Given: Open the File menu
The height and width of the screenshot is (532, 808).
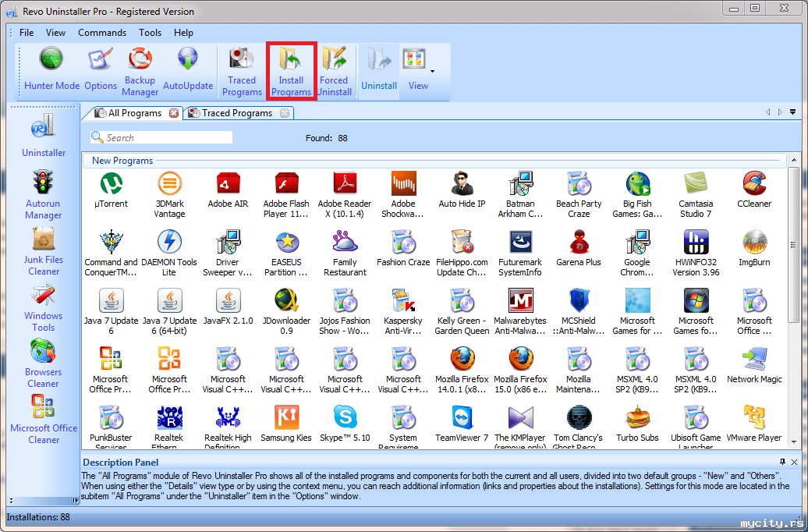Looking at the screenshot, I should [27, 33].
